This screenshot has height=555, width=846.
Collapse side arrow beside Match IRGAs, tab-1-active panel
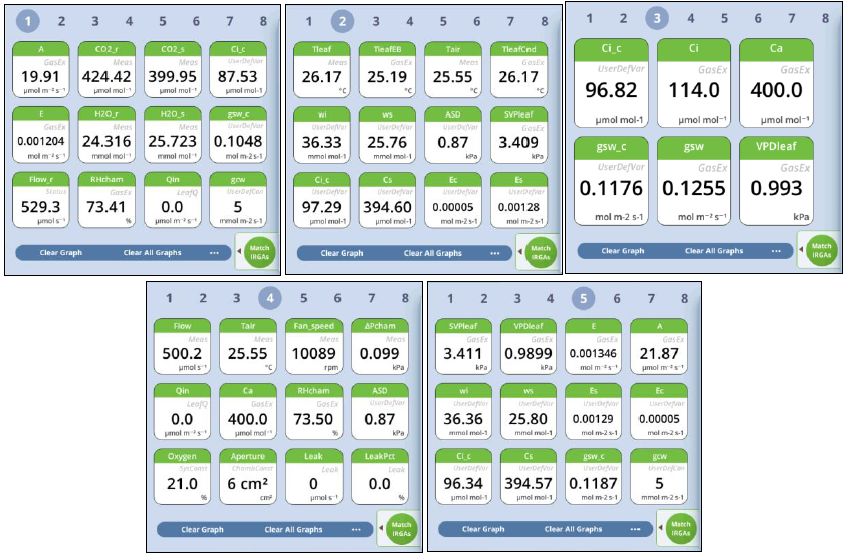click(239, 251)
